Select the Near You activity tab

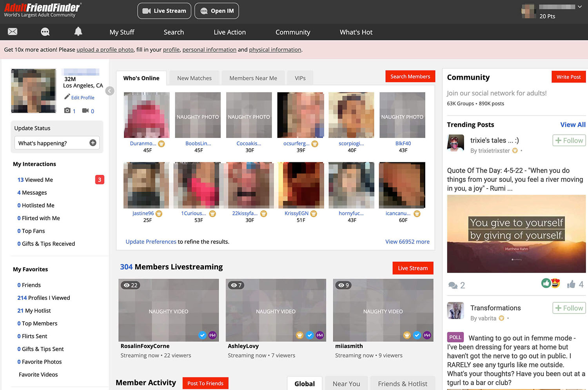click(346, 384)
